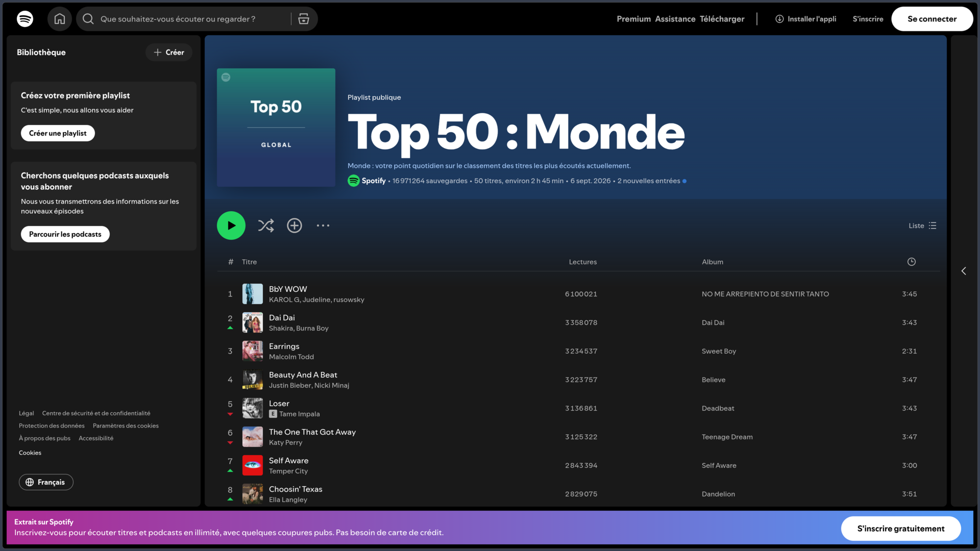Screen dimensions: 980x551
Task: Open the Assistance link
Action: pos(675,19)
